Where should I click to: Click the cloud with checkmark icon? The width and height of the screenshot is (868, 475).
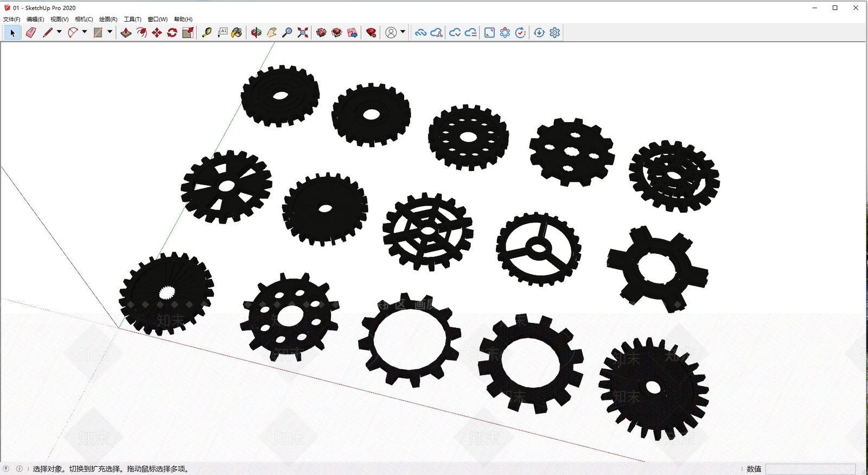click(455, 33)
